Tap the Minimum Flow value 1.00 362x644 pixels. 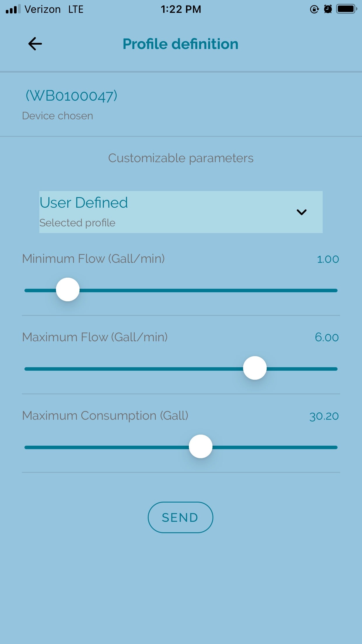click(x=328, y=259)
